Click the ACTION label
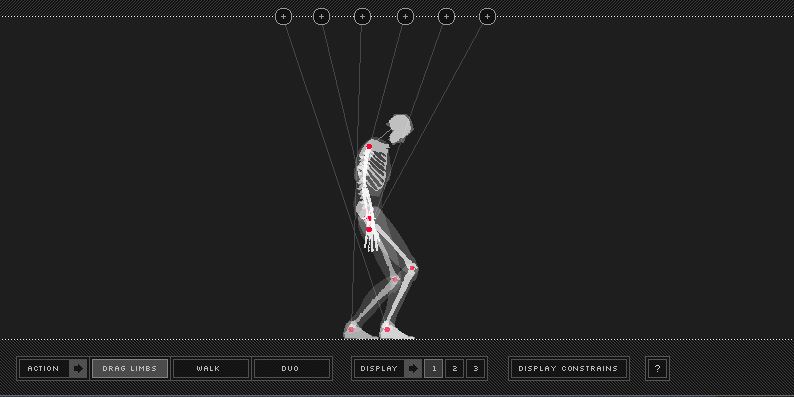The image size is (794, 397). click(44, 369)
